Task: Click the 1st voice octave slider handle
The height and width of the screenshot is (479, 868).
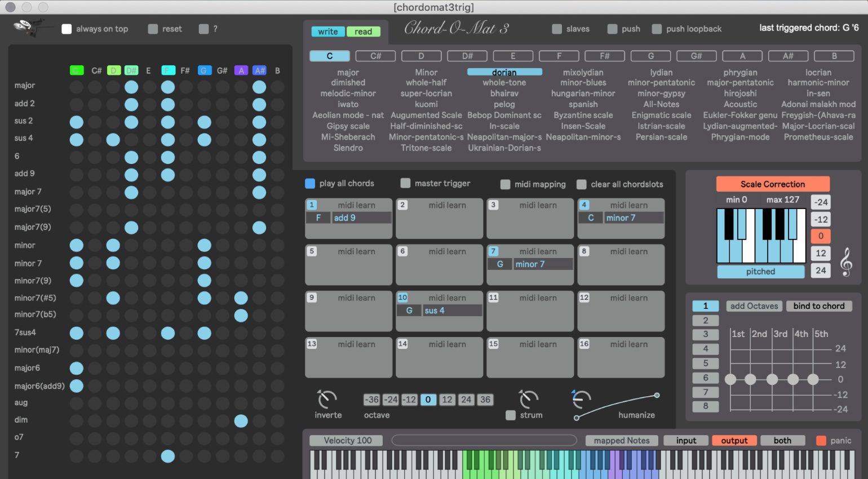Action: [x=730, y=379]
